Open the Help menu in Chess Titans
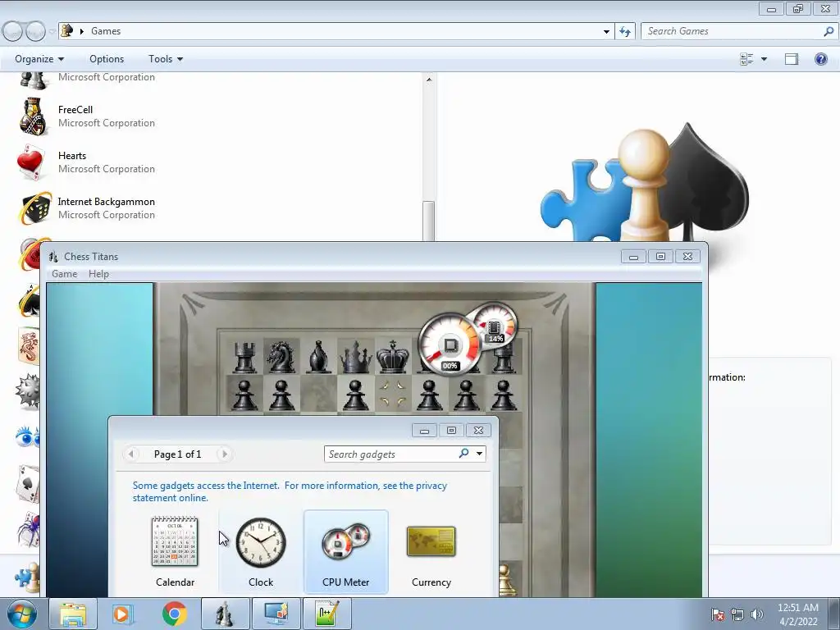840x630 pixels. [98, 274]
